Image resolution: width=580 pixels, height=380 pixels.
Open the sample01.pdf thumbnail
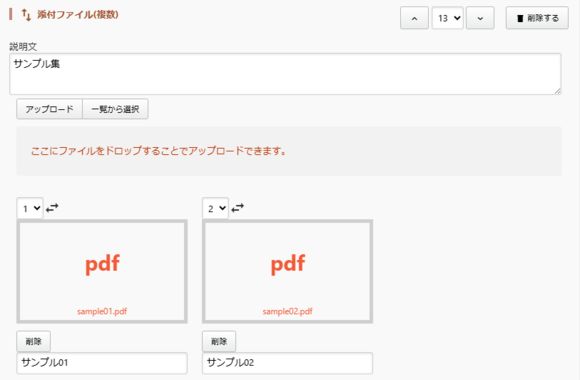click(102, 271)
